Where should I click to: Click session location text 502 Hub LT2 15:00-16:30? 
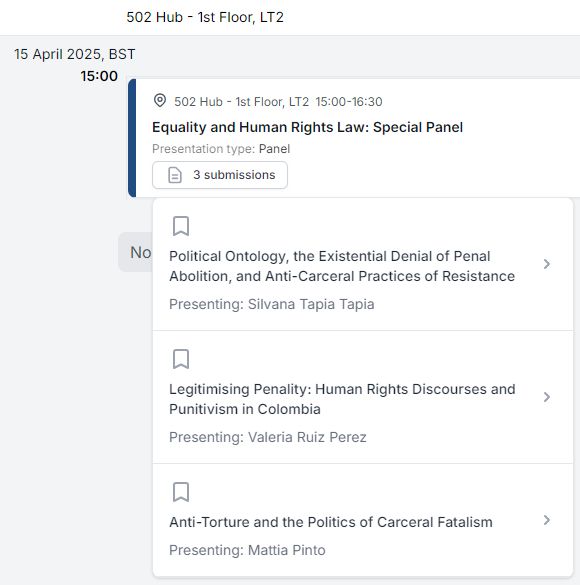[x=278, y=101]
